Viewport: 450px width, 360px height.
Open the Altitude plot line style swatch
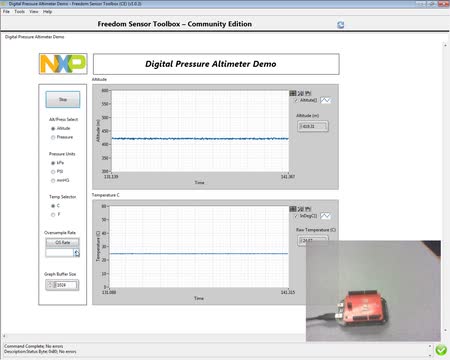tap(325, 100)
